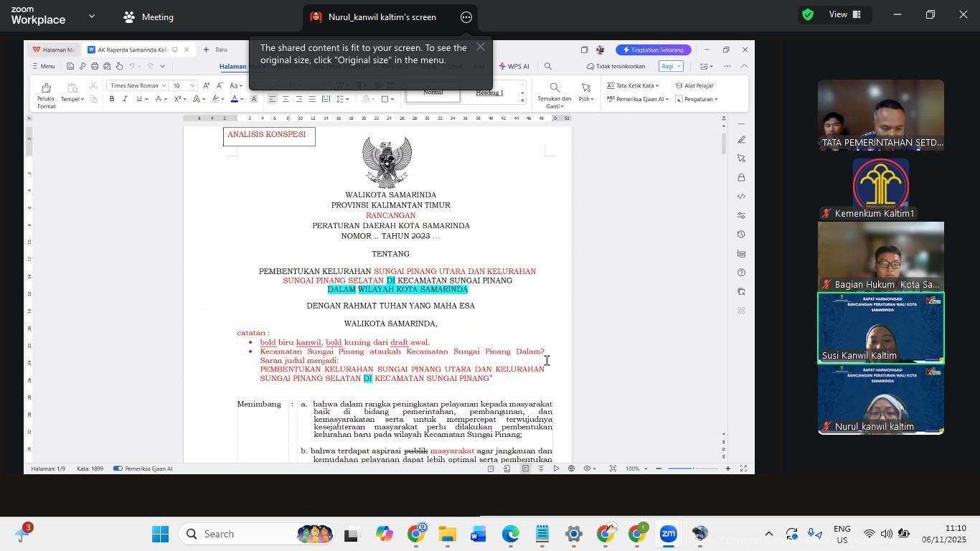Apply italic formatting button

point(125,99)
